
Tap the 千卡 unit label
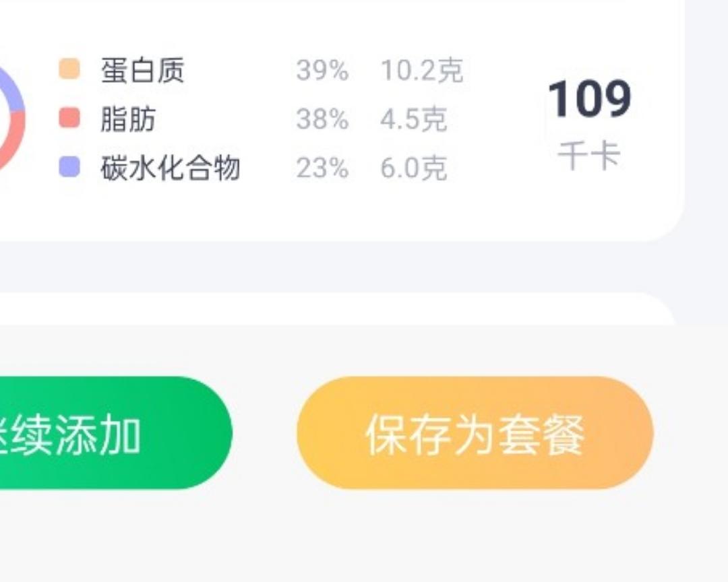(588, 156)
